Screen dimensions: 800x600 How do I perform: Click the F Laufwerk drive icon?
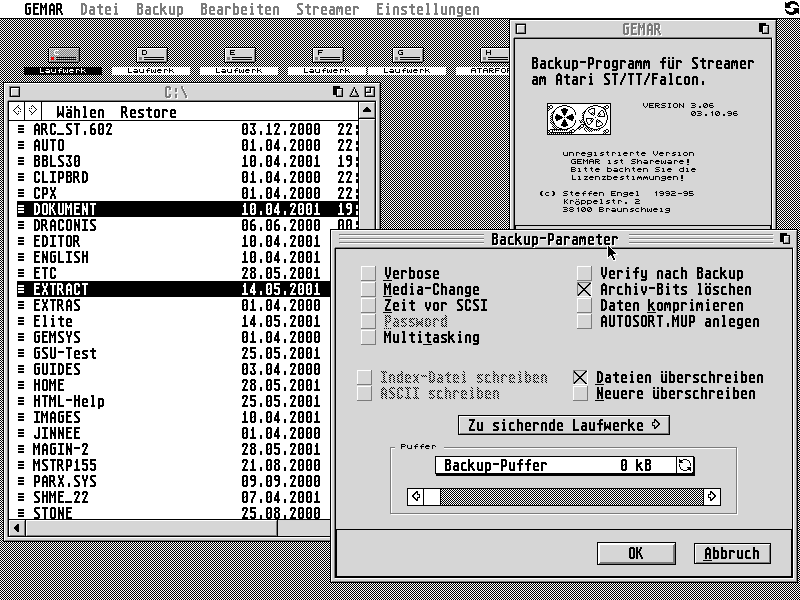pyautogui.click(x=327, y=54)
